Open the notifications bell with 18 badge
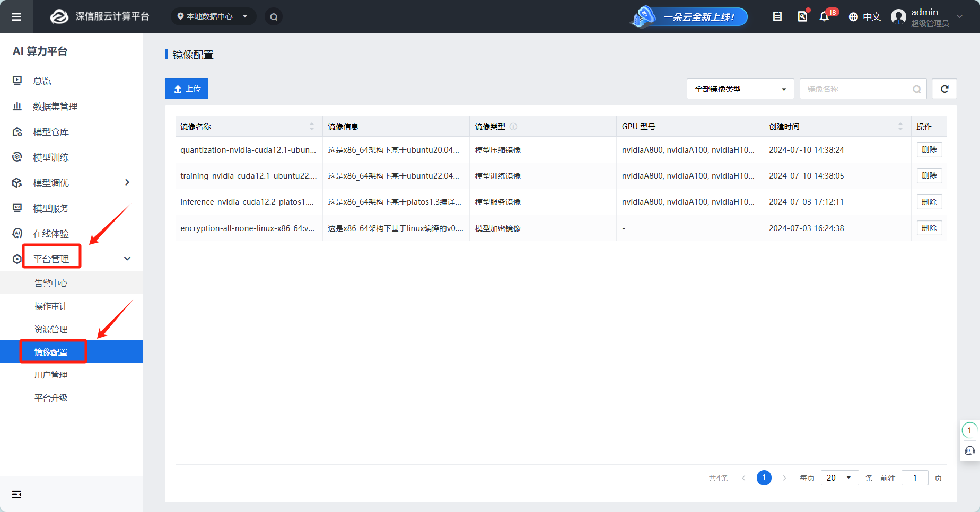The width and height of the screenshot is (980, 512). coord(824,16)
